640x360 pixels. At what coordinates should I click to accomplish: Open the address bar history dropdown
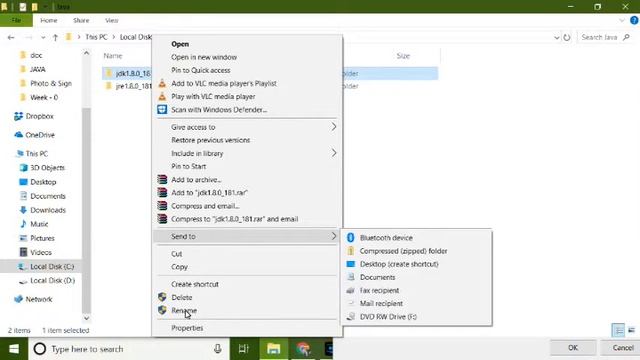(556, 38)
